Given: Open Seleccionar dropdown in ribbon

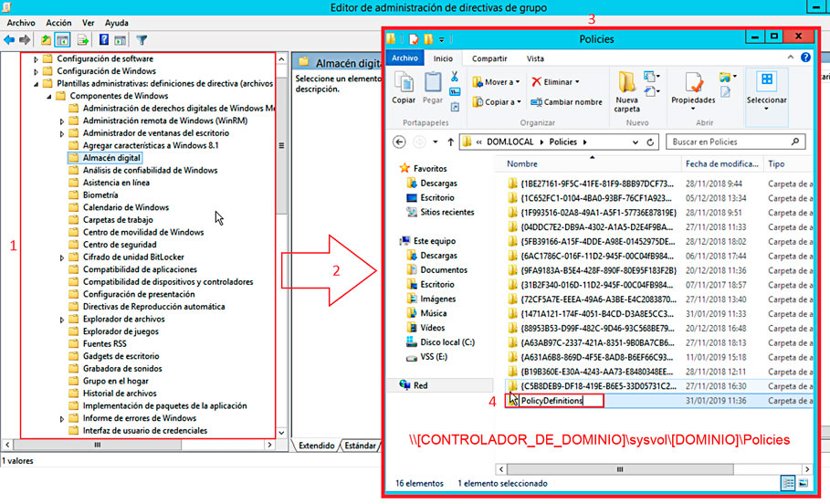Looking at the screenshot, I should 766,109.
